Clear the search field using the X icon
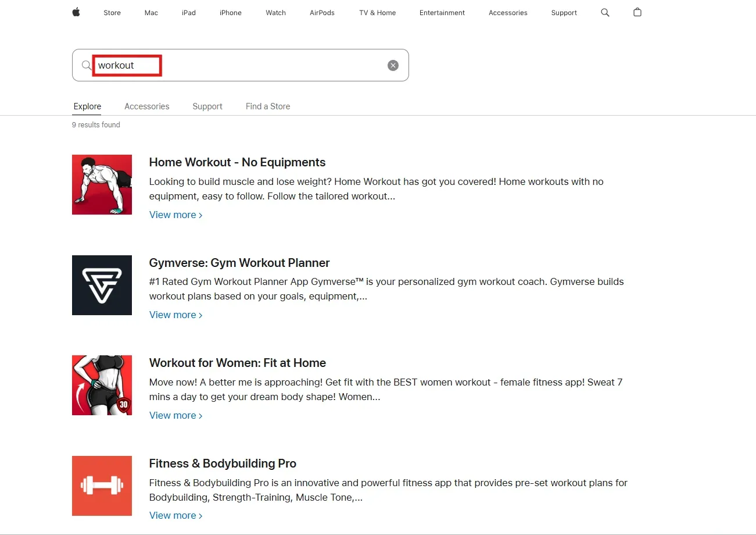 click(393, 65)
